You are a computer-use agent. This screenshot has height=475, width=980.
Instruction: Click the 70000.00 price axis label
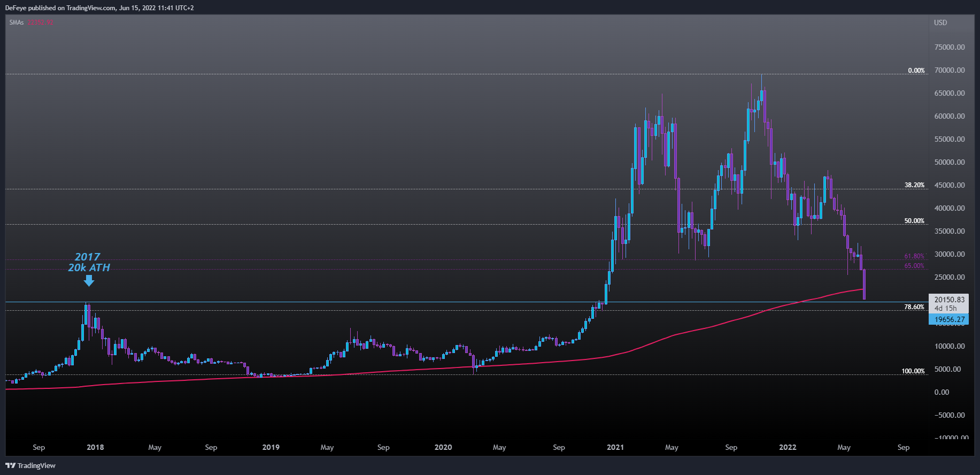pyautogui.click(x=950, y=70)
